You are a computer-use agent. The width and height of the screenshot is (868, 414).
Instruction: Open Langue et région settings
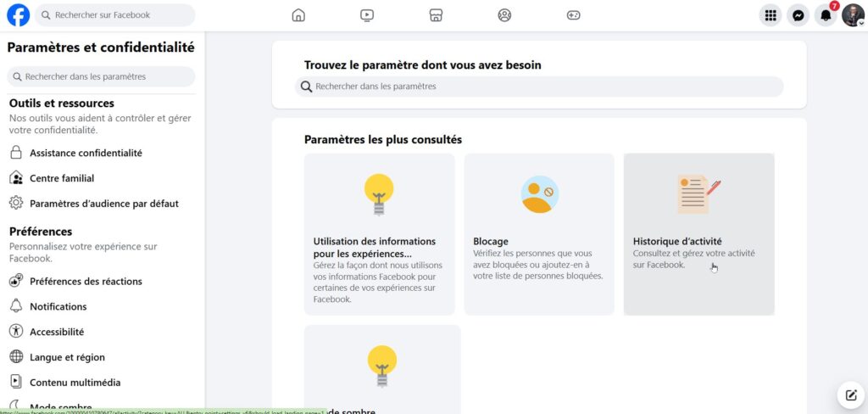67,357
